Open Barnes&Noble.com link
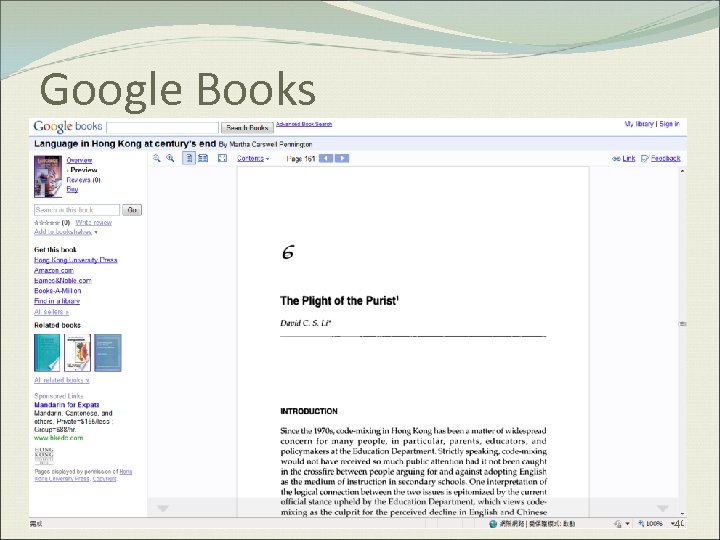Viewport: 720px width, 540px height. (x=62, y=281)
